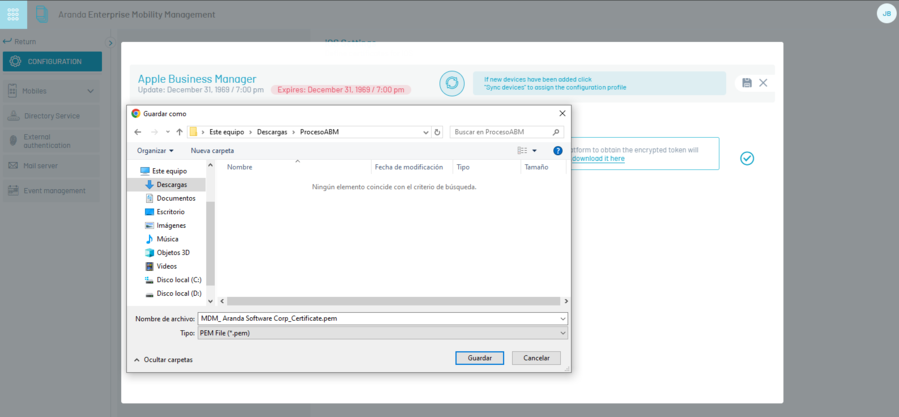
Task: Click the horizontal scrollbar left arrow
Action: coord(221,301)
